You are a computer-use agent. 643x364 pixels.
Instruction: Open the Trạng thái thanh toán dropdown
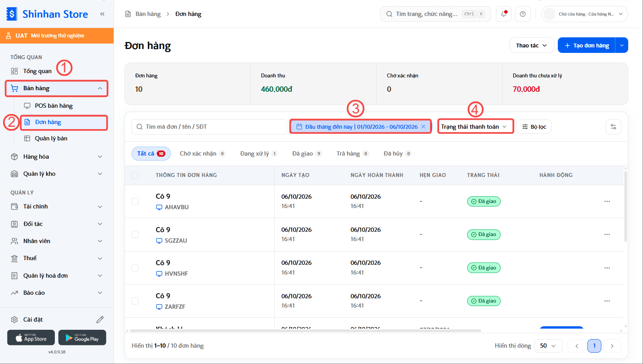click(x=475, y=127)
